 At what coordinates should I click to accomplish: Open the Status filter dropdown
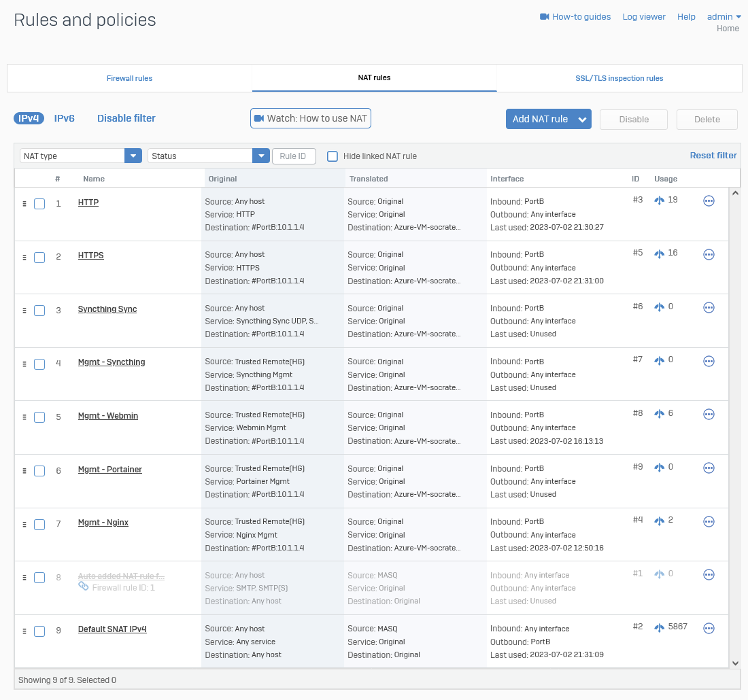(x=260, y=156)
